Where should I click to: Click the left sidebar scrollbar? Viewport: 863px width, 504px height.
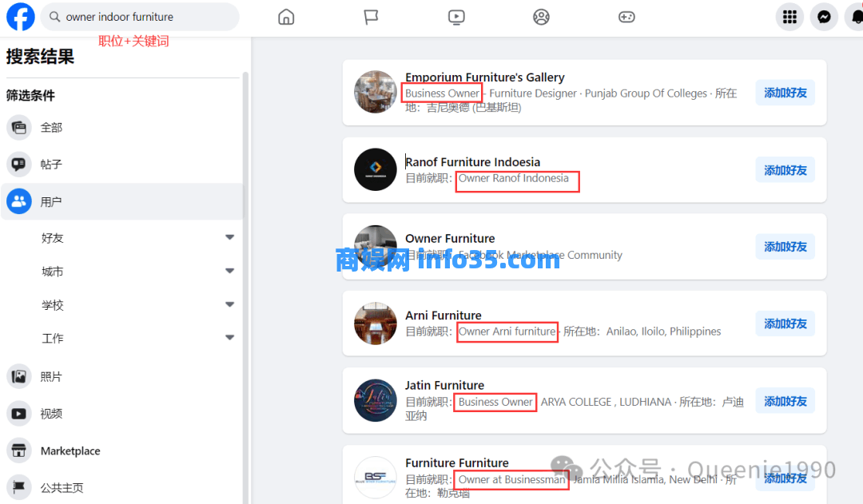(245, 286)
